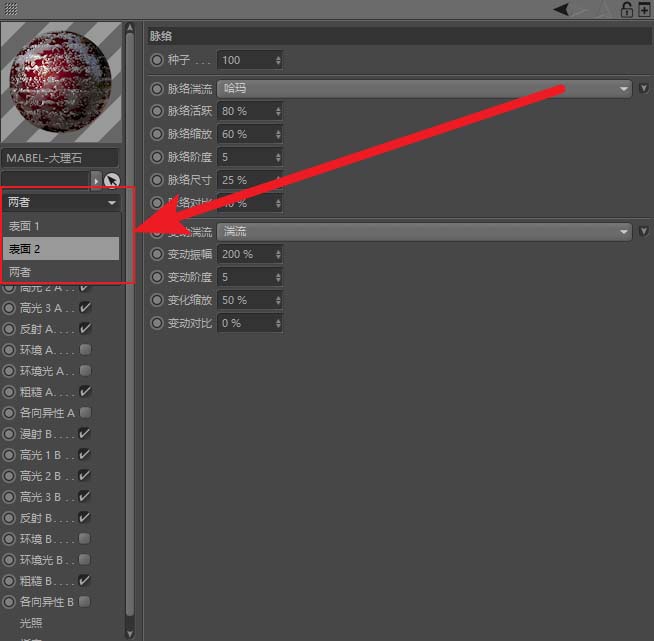The width and height of the screenshot is (654, 641).
Task: Click the animation dot beside 粗糙 A
Action: tap(9, 392)
